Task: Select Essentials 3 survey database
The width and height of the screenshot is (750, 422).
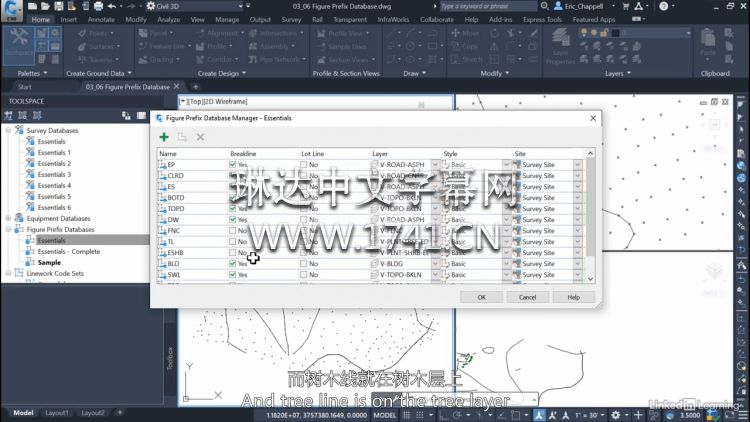Action: pyautogui.click(x=54, y=174)
